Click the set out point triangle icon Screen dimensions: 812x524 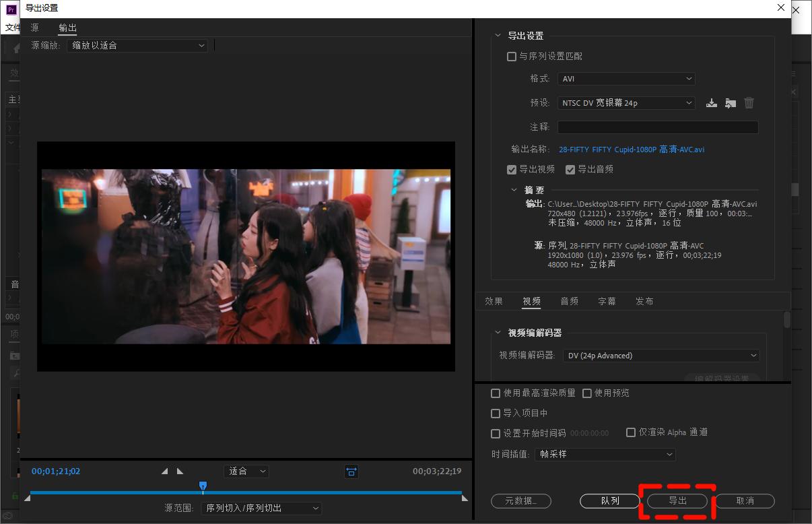[180, 471]
